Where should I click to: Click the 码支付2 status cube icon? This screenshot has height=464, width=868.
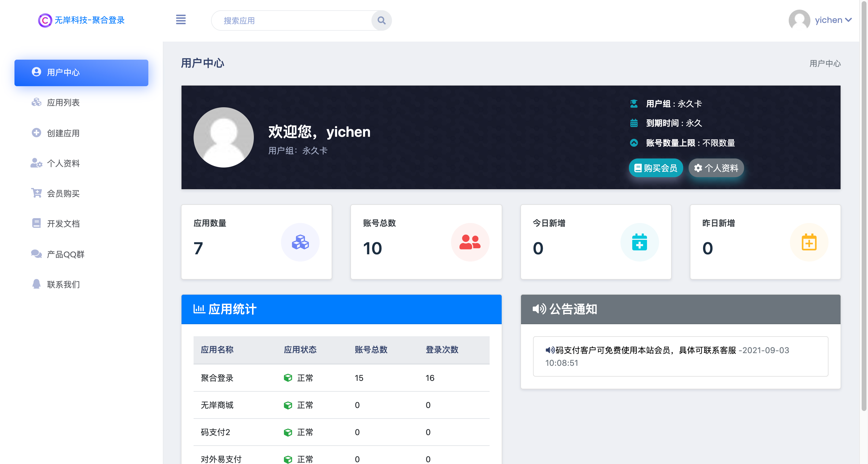(x=288, y=432)
